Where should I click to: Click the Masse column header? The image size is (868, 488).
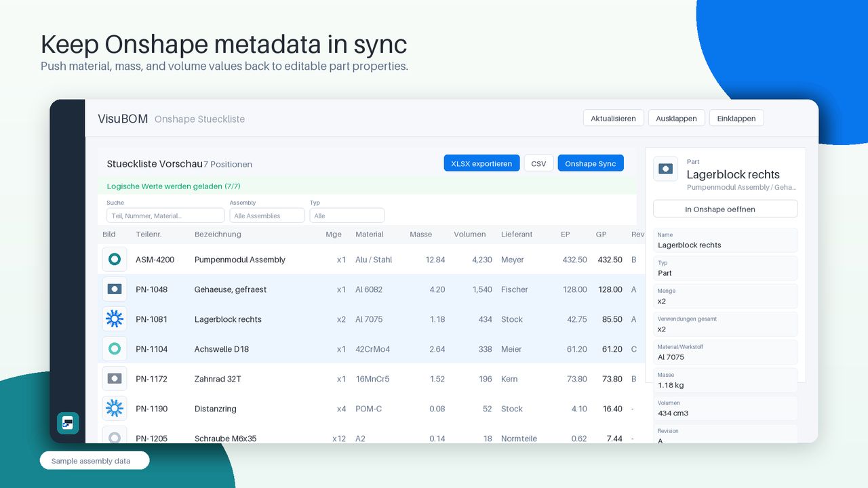pyautogui.click(x=421, y=235)
